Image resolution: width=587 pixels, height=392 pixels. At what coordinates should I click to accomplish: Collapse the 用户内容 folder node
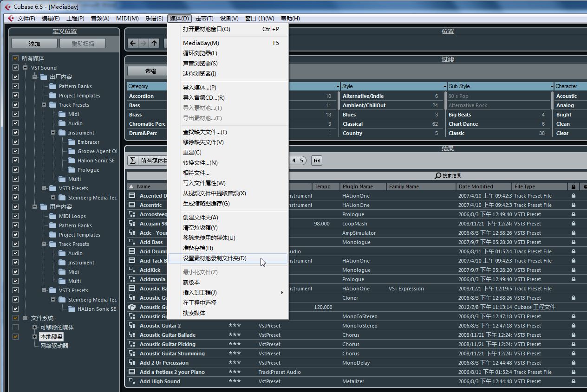[35, 207]
